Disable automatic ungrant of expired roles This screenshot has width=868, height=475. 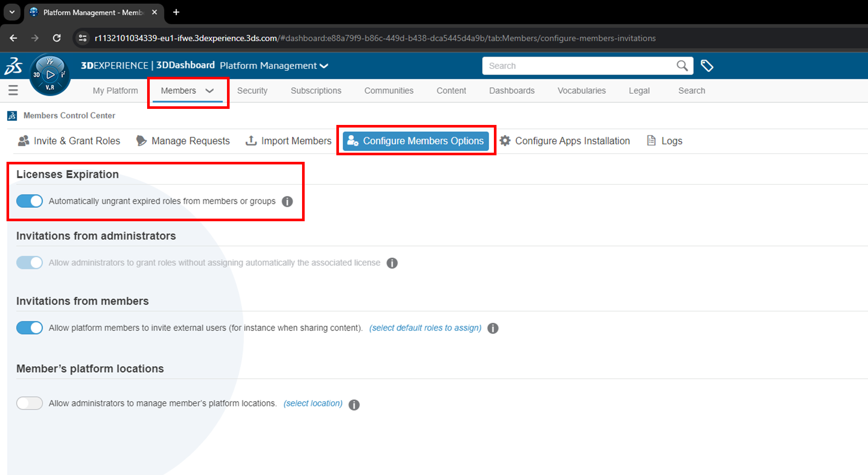click(x=30, y=201)
